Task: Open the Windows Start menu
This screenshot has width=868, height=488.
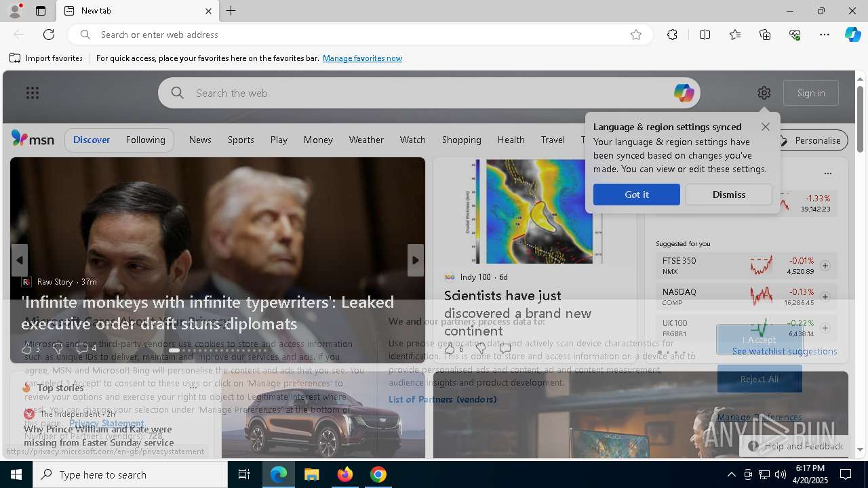Action: pos(16,474)
